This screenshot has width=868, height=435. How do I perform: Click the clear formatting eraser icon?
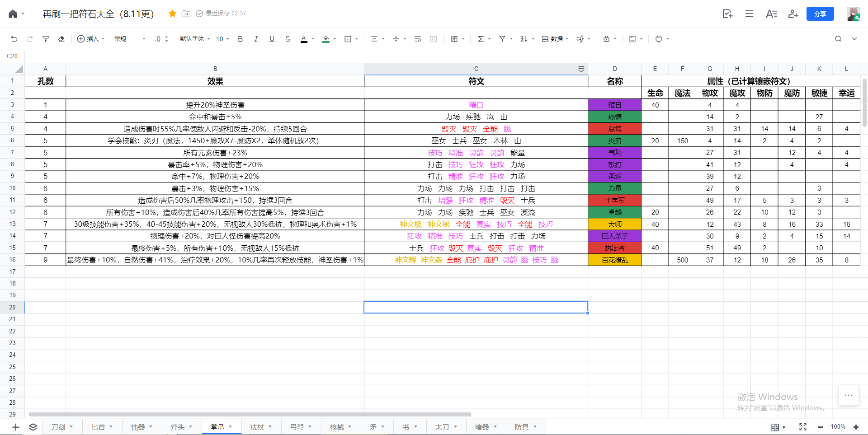tap(61, 39)
